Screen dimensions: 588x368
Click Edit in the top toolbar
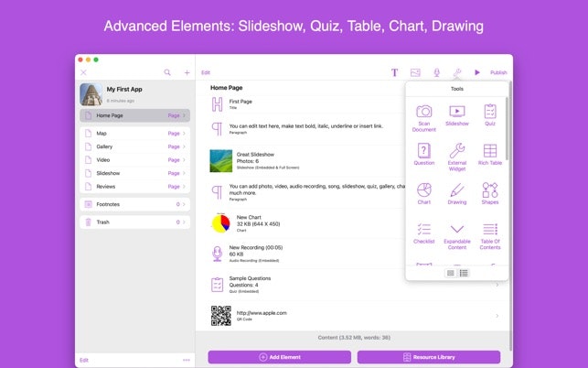(x=206, y=72)
